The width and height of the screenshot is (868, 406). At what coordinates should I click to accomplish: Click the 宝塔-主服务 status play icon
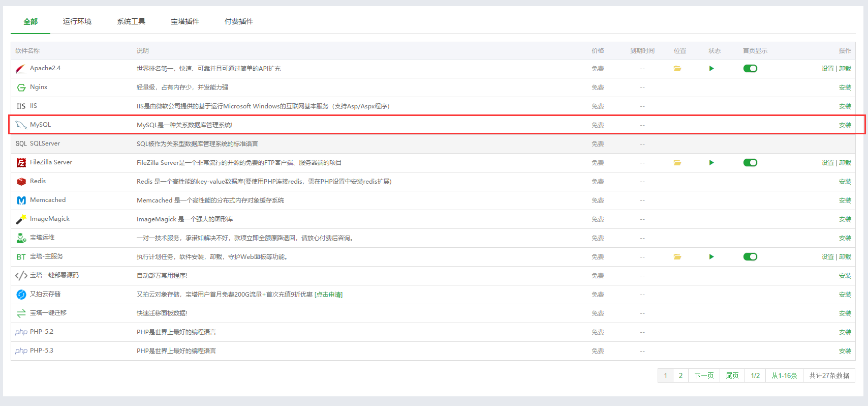pyautogui.click(x=711, y=257)
